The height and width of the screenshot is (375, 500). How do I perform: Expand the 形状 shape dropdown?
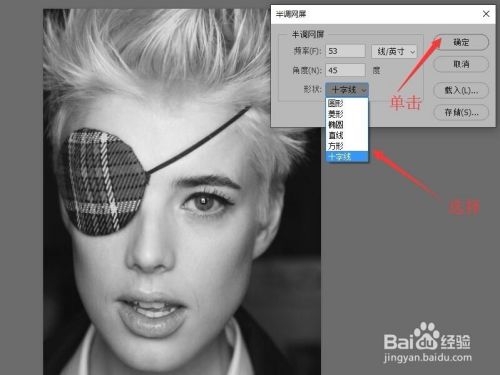[347, 90]
